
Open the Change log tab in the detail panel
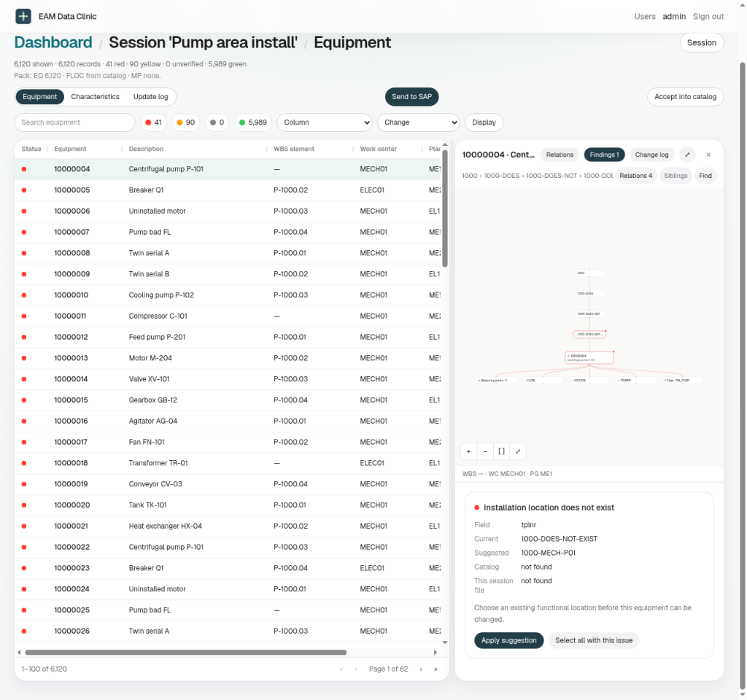pos(651,155)
